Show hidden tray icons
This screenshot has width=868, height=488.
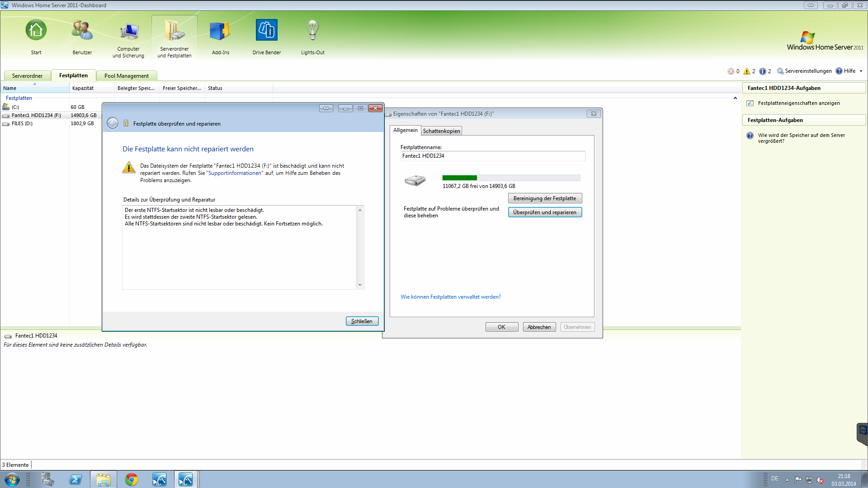pyautogui.click(x=787, y=480)
